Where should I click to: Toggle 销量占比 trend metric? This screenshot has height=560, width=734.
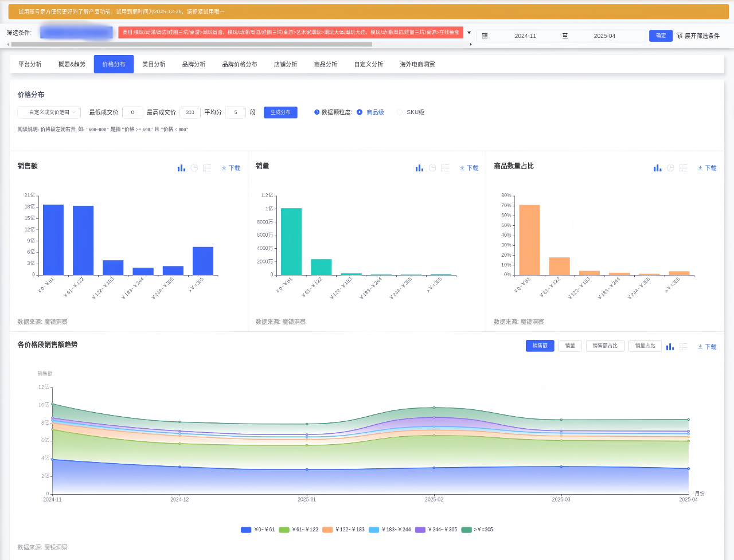(x=645, y=346)
